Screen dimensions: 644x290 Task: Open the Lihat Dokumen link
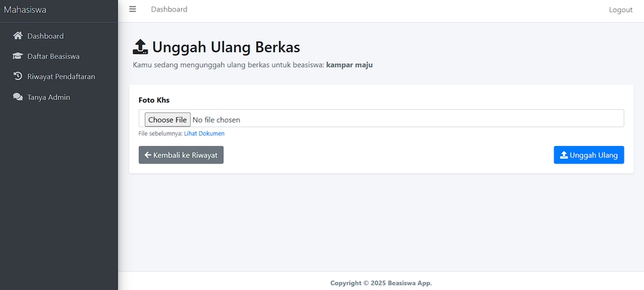(x=204, y=134)
